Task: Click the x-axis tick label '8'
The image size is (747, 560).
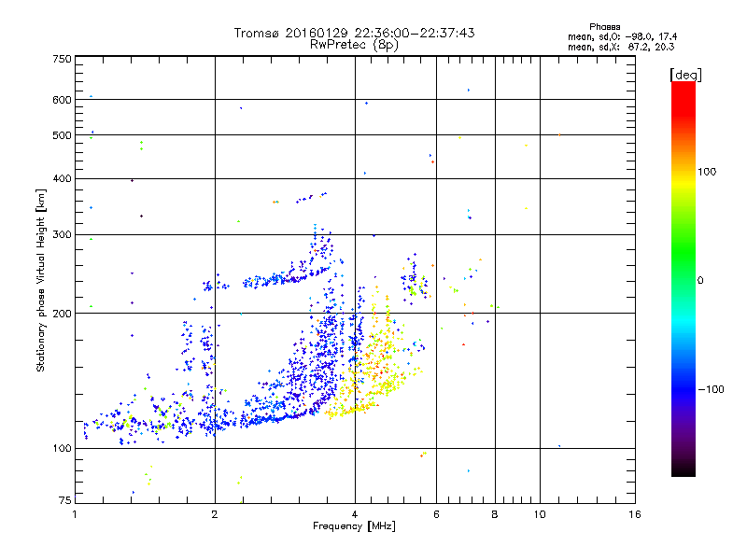Action: pos(495,514)
